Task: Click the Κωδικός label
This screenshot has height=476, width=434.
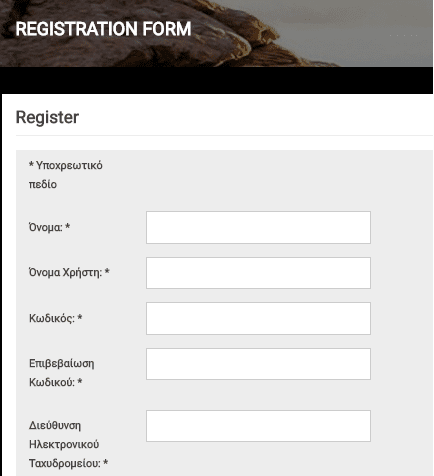Action: click(x=52, y=318)
